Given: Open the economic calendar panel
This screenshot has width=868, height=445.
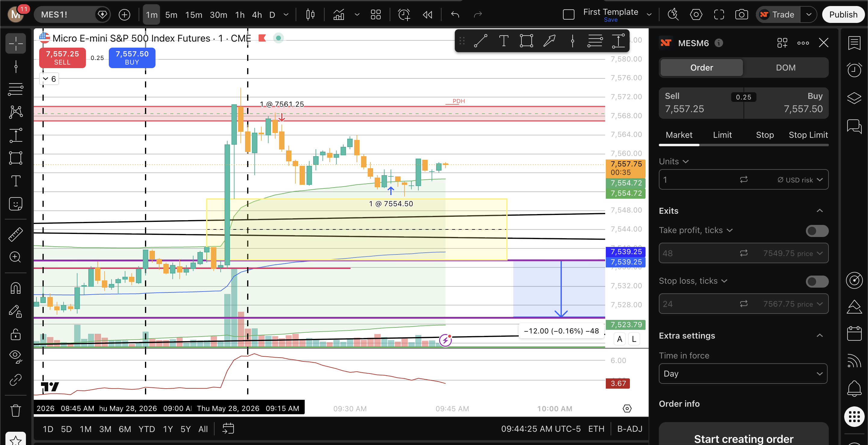Looking at the screenshot, I should [x=854, y=333].
